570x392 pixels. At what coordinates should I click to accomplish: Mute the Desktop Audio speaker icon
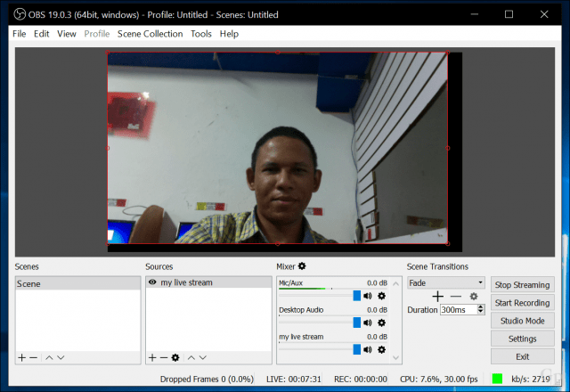click(x=368, y=323)
